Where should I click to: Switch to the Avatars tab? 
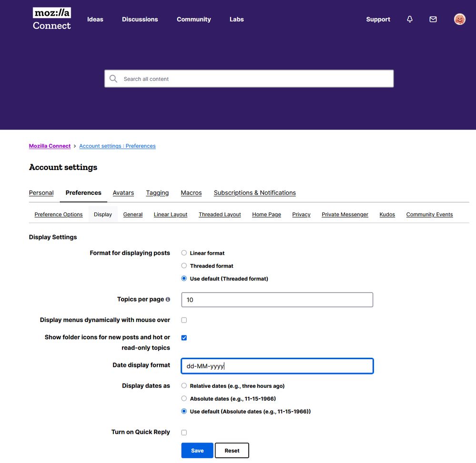click(123, 193)
